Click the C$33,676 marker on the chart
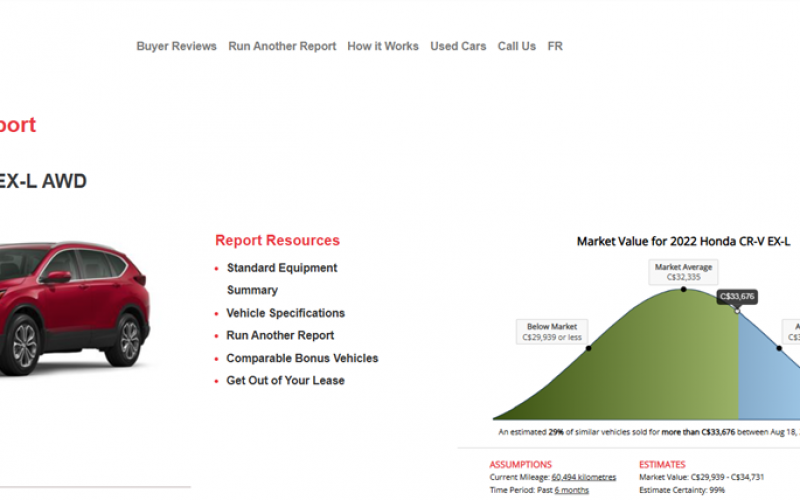 (737, 296)
